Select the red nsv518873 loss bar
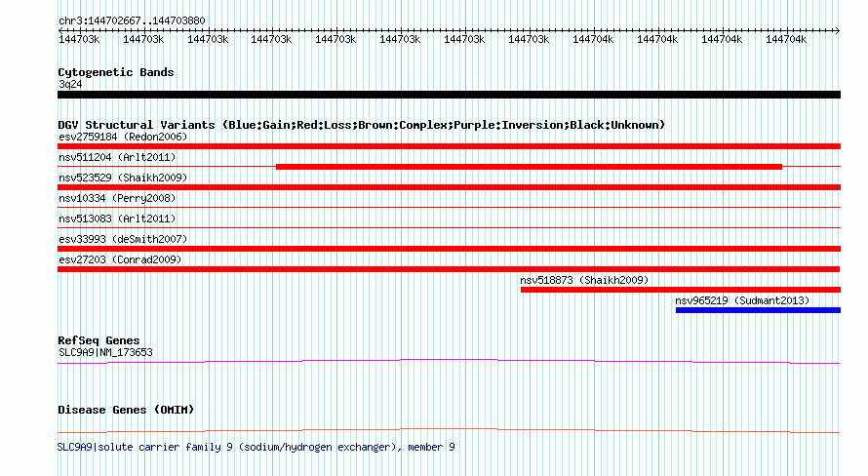Screen dimensions: 868x476 pos(681,290)
